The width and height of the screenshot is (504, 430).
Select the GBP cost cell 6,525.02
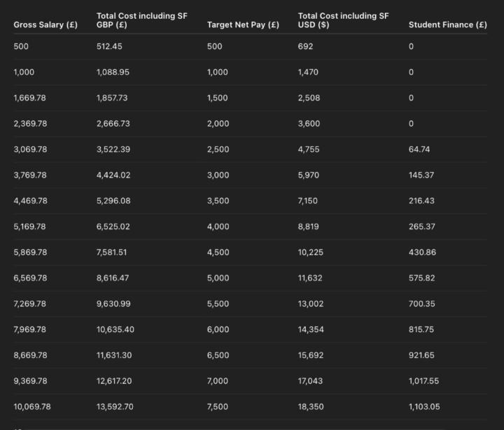pyautogui.click(x=113, y=227)
